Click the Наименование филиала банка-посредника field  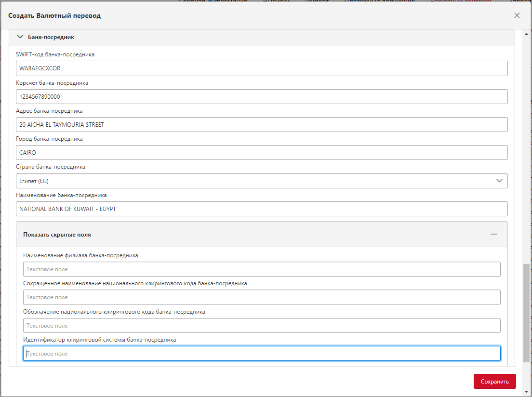point(262,269)
